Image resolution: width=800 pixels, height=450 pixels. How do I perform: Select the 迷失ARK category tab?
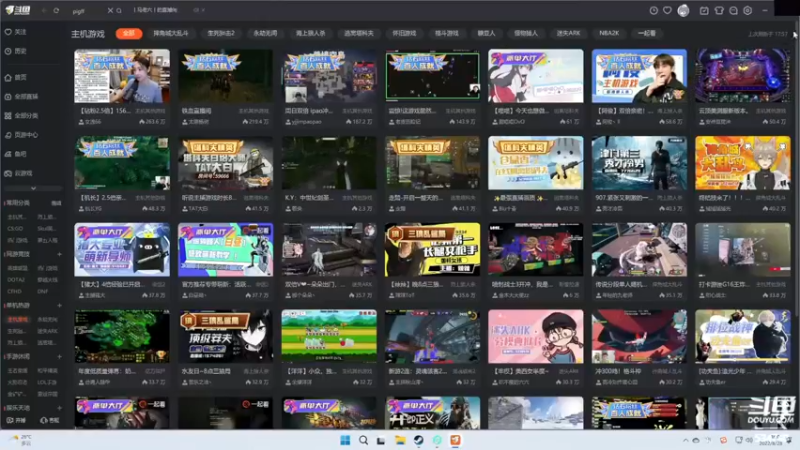pos(568,33)
